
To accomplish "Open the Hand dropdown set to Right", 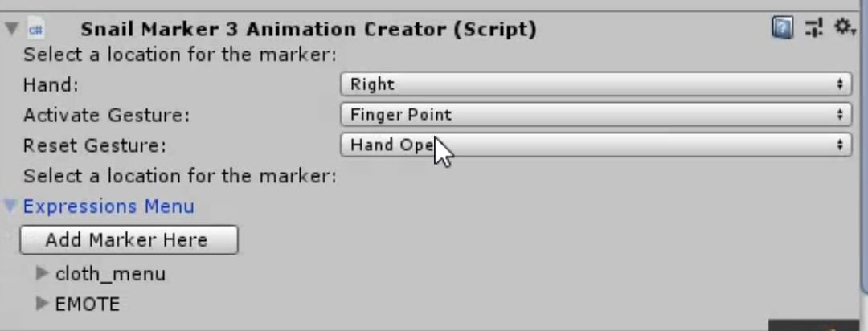I will pyautogui.click(x=596, y=84).
